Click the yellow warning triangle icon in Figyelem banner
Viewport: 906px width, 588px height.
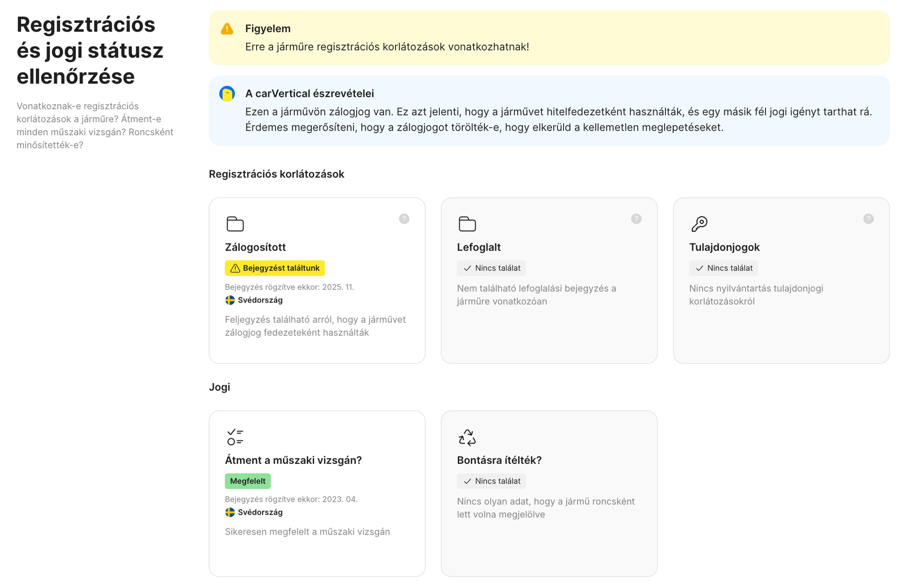click(227, 28)
